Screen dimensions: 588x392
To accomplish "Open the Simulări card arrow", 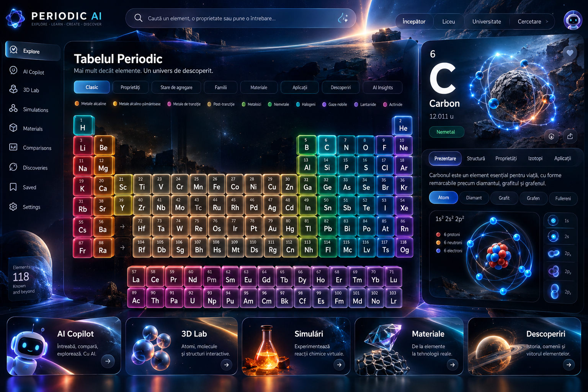I will (339, 365).
